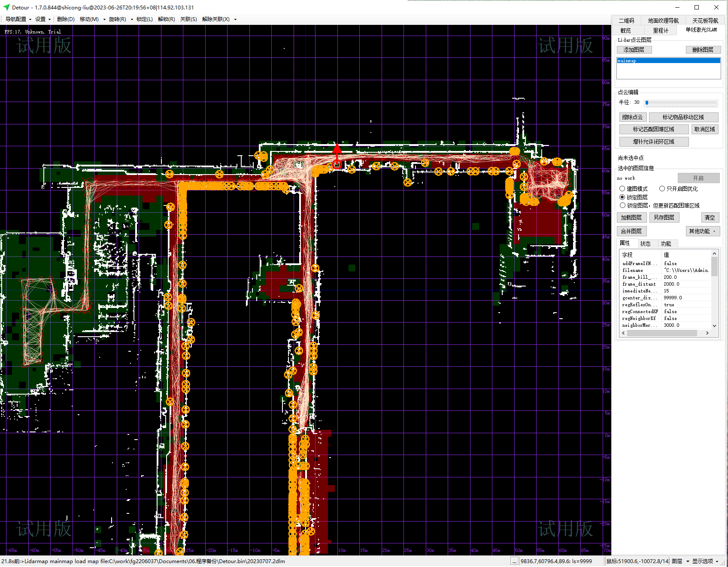The height and width of the screenshot is (567, 728).
Task: Expand the 其他功能 dropdown button
Action: [x=702, y=231]
